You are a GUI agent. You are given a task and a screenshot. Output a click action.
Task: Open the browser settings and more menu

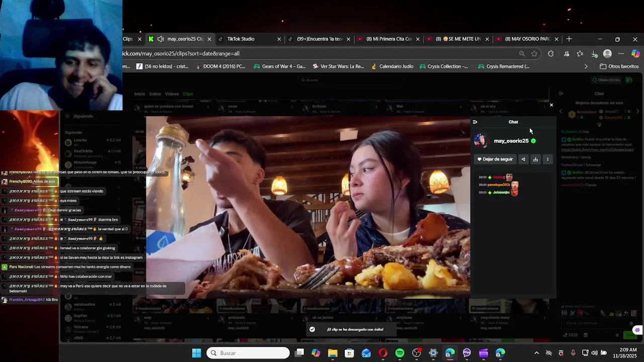click(x=621, y=54)
